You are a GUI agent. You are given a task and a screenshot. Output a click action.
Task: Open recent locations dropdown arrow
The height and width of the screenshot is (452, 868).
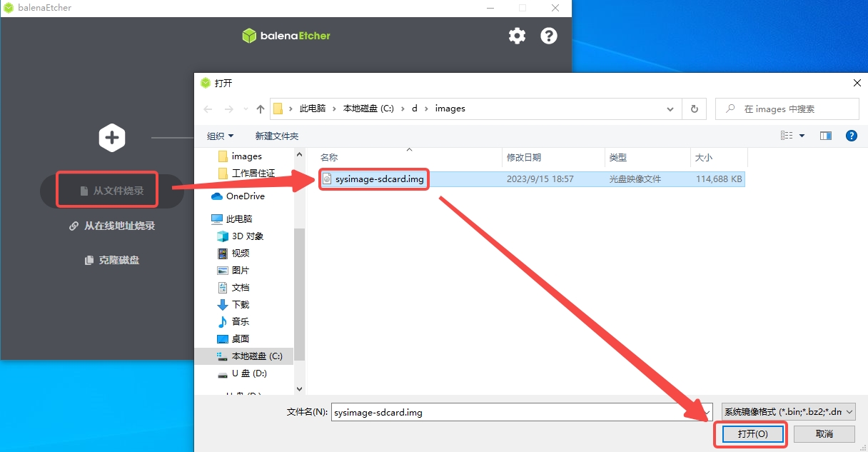[x=246, y=109]
